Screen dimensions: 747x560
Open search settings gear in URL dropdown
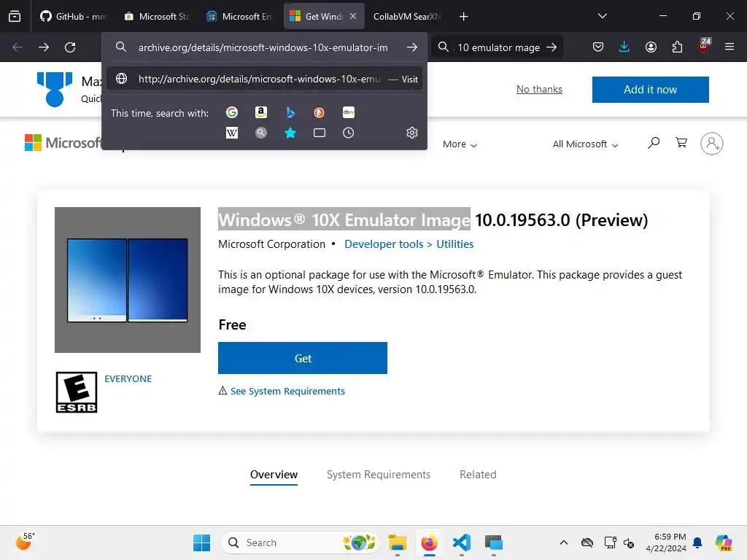pyautogui.click(x=412, y=133)
